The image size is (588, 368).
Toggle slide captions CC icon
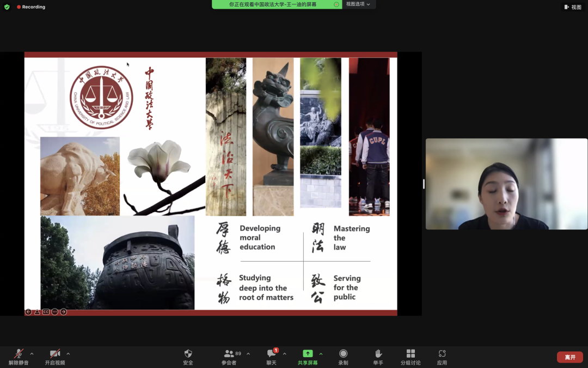tap(46, 312)
